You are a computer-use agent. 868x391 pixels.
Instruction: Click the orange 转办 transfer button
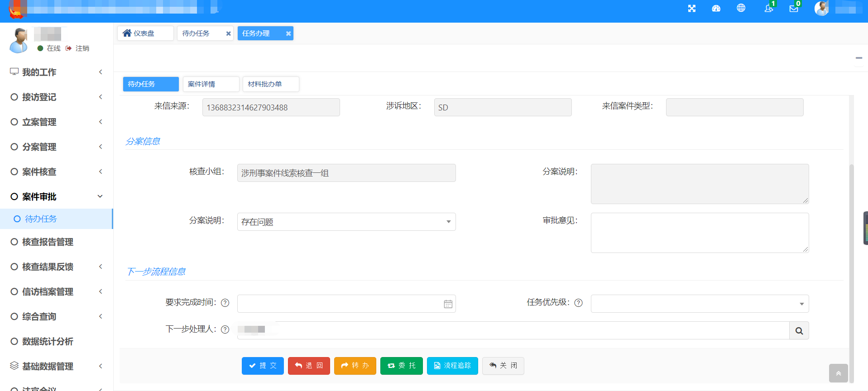(355, 366)
